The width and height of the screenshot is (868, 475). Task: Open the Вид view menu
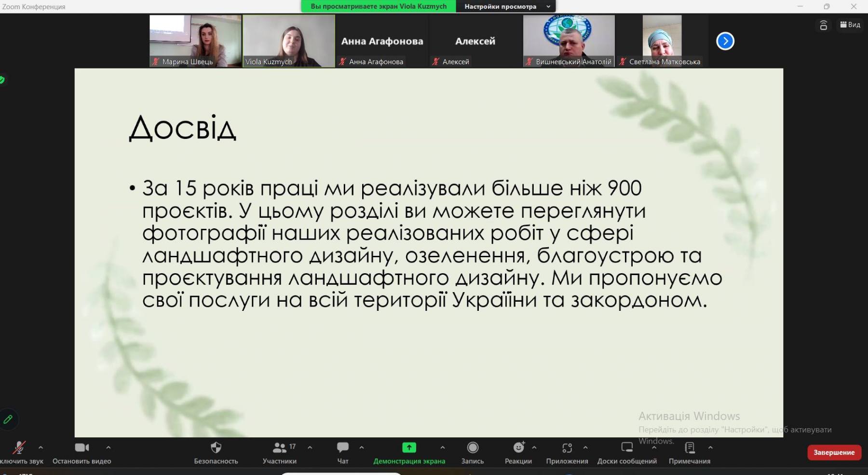point(850,25)
